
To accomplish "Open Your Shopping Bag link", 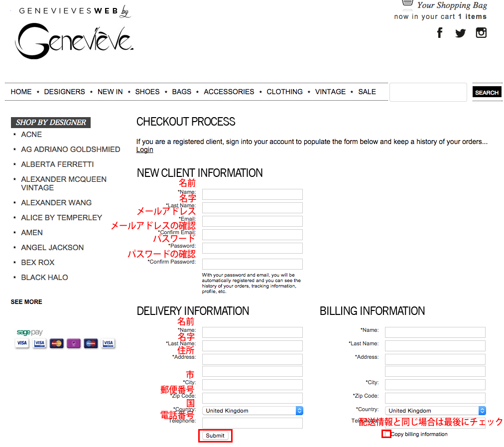I will 452,5.
